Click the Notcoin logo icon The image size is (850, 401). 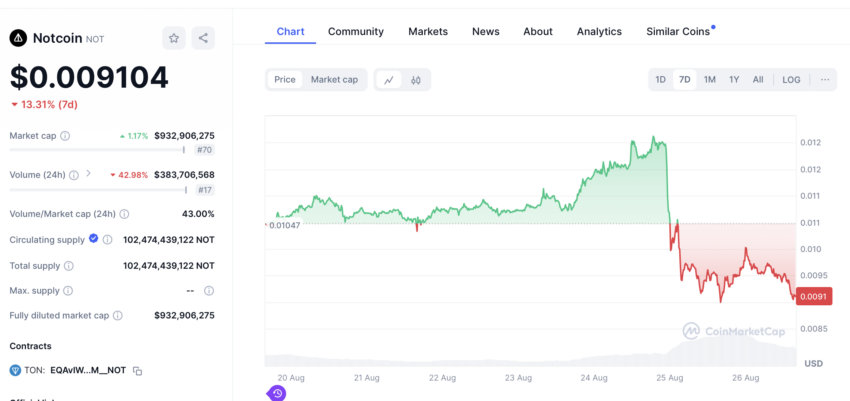tap(18, 38)
